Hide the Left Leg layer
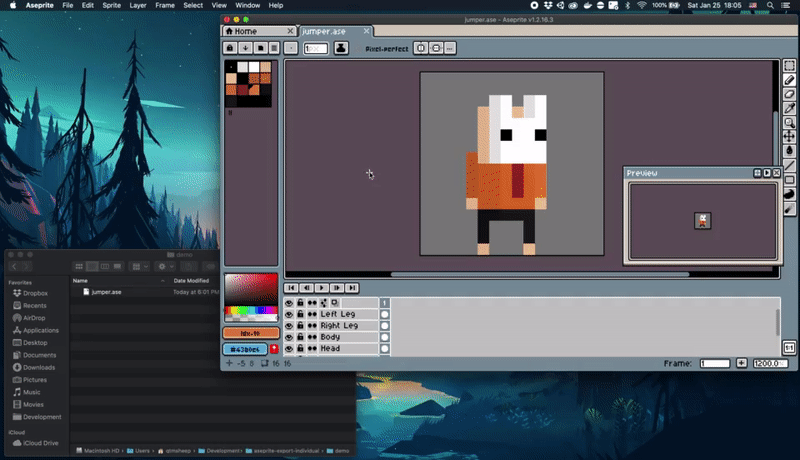Viewport: 800px width, 460px height. [x=289, y=314]
